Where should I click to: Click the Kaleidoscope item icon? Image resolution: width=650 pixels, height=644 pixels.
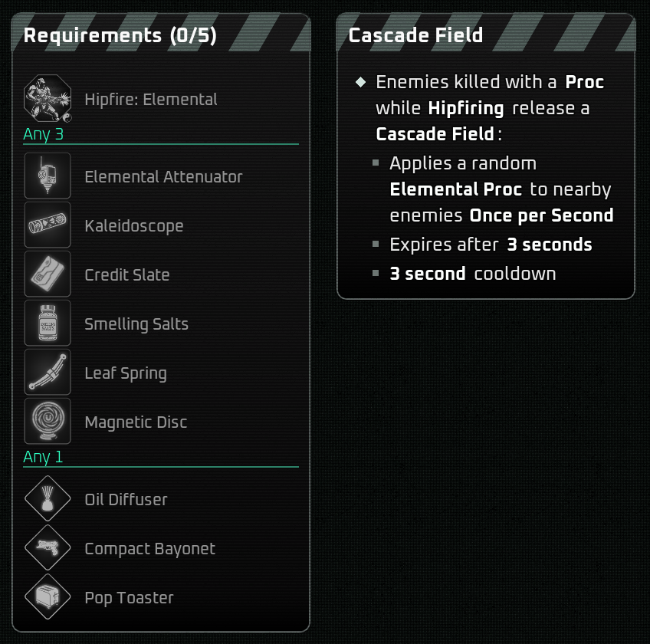tap(48, 226)
